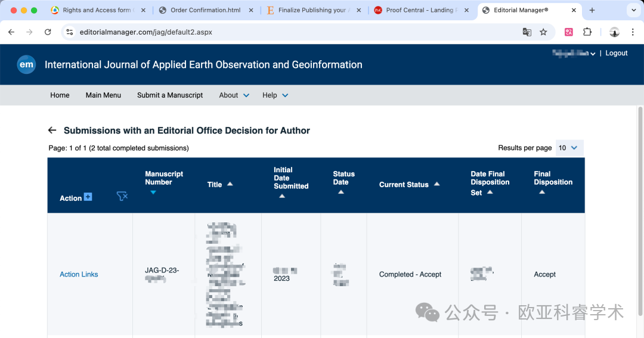Bookmark this page with star icon
Screen dimensions: 644x338
pyautogui.click(x=543, y=32)
